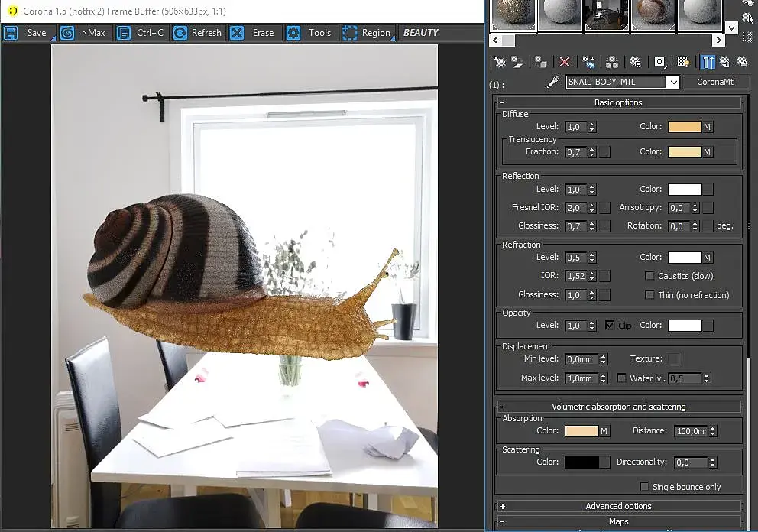
Task: Click the red X reset material icon
Action: [x=564, y=62]
